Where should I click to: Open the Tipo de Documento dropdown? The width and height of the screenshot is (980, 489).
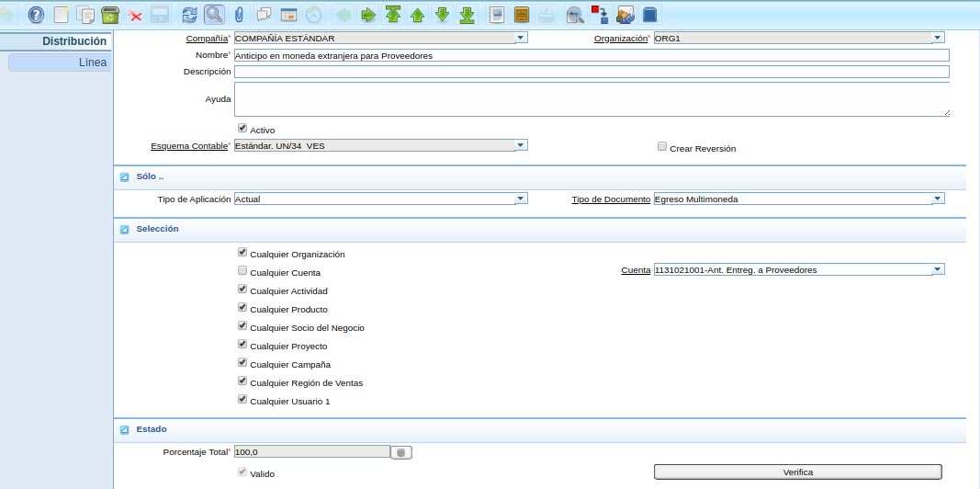point(938,199)
